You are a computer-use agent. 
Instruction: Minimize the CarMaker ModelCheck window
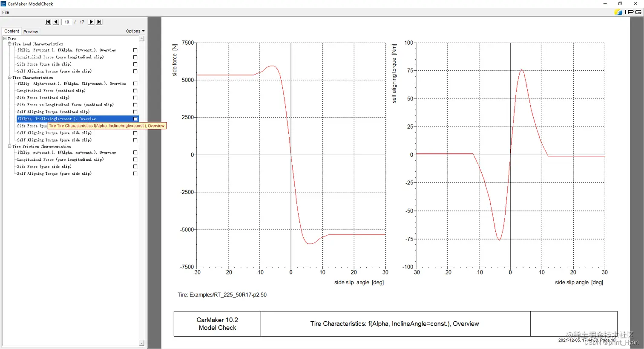coord(605,3)
